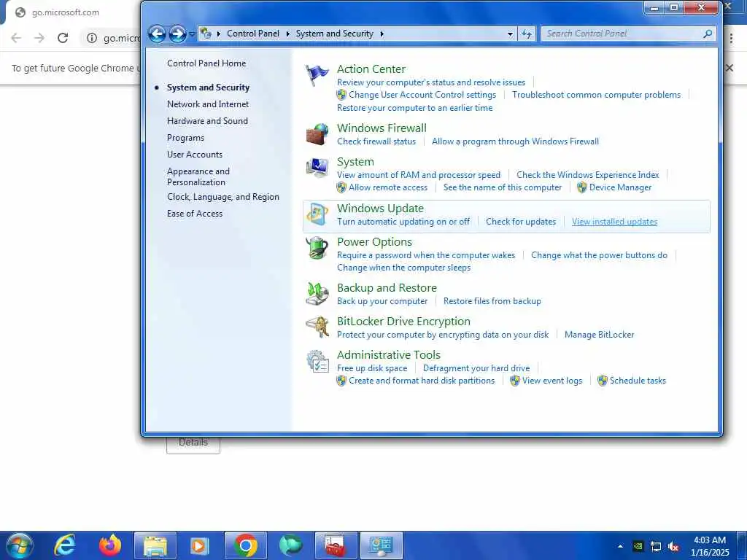The width and height of the screenshot is (747, 560).
Task: Click Turn automatic updating on or off
Action: point(403,222)
